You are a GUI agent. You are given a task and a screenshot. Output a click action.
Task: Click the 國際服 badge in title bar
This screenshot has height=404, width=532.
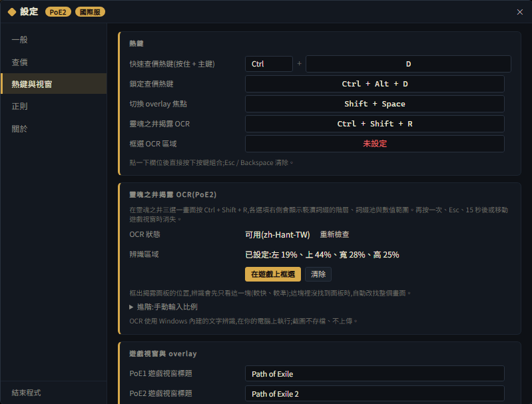(90, 12)
